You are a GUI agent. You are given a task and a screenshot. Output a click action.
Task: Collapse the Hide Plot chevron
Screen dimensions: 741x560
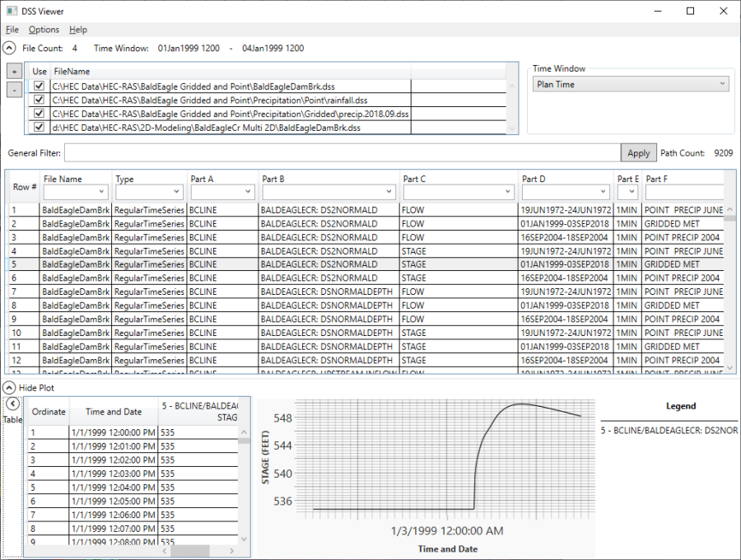9,387
